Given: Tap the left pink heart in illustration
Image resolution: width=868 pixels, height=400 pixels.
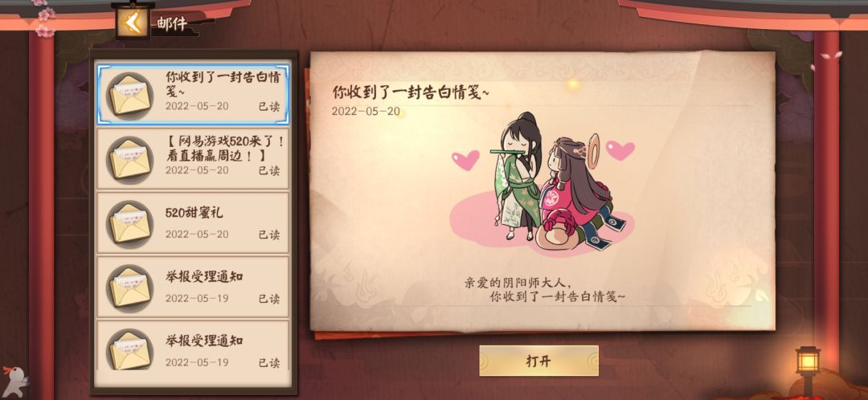Looking at the screenshot, I should pos(465,160).
